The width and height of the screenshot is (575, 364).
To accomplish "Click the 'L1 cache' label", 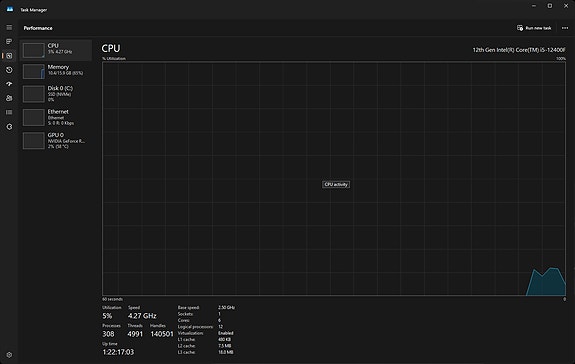I will pyautogui.click(x=187, y=339).
